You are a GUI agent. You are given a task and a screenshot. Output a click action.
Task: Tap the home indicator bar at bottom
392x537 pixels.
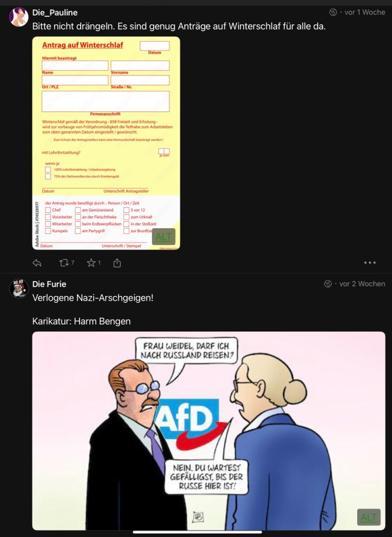pos(197,532)
